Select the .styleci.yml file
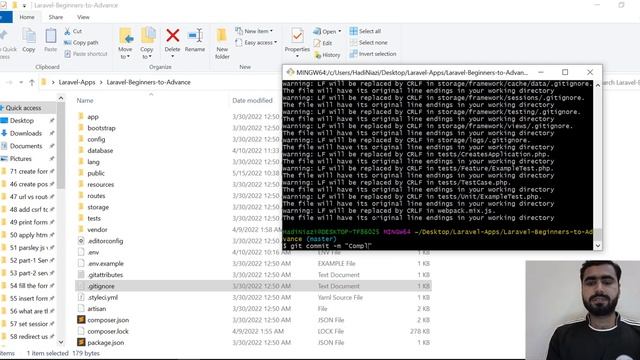Viewport: 640px width, 360px height. (x=102, y=298)
